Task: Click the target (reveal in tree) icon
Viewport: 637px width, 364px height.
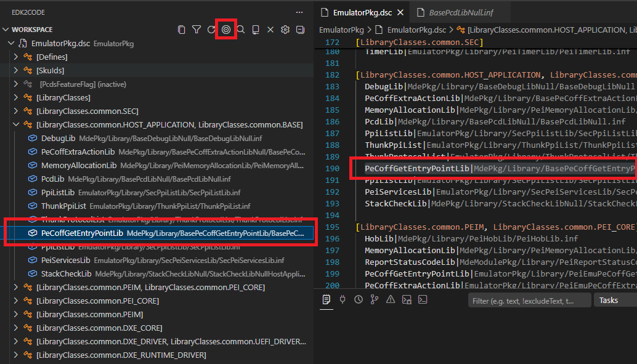Action: (226, 30)
